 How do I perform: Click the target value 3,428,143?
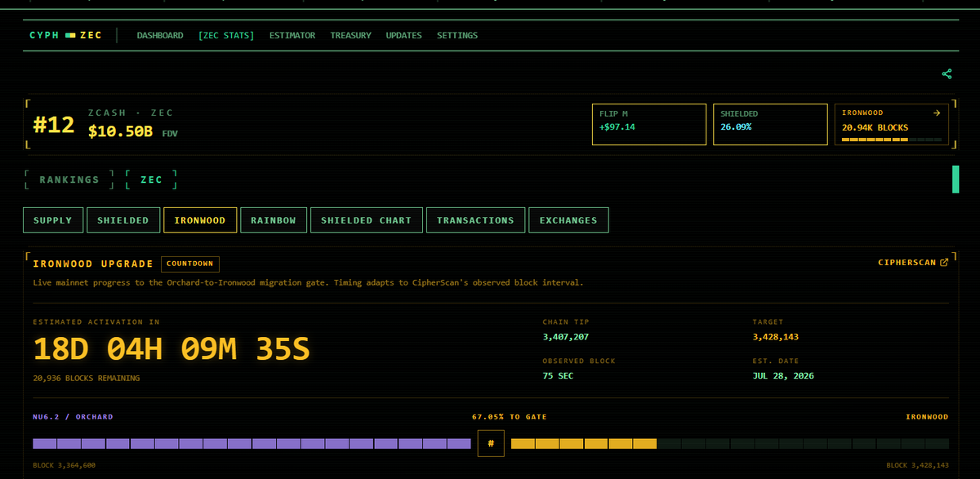tap(776, 337)
